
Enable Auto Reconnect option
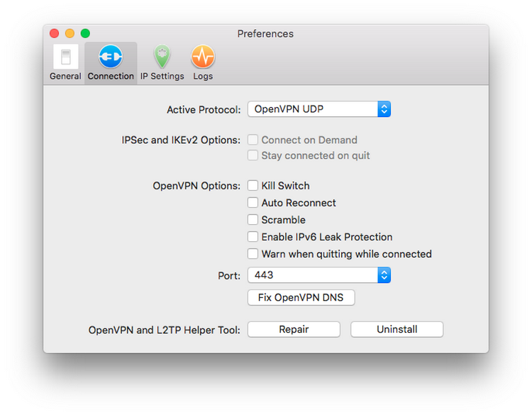click(253, 203)
